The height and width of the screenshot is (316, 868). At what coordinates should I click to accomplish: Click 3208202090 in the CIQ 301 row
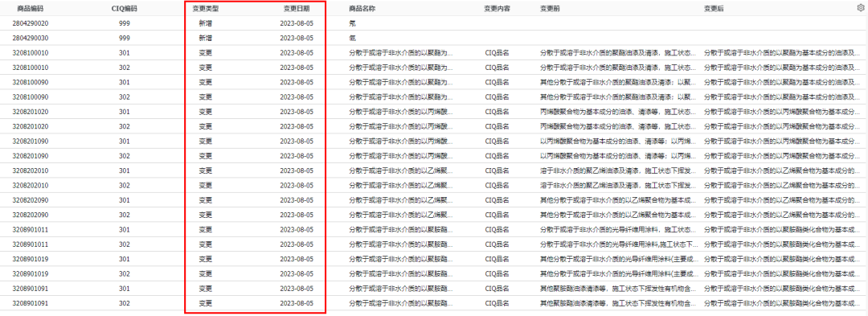click(x=31, y=199)
